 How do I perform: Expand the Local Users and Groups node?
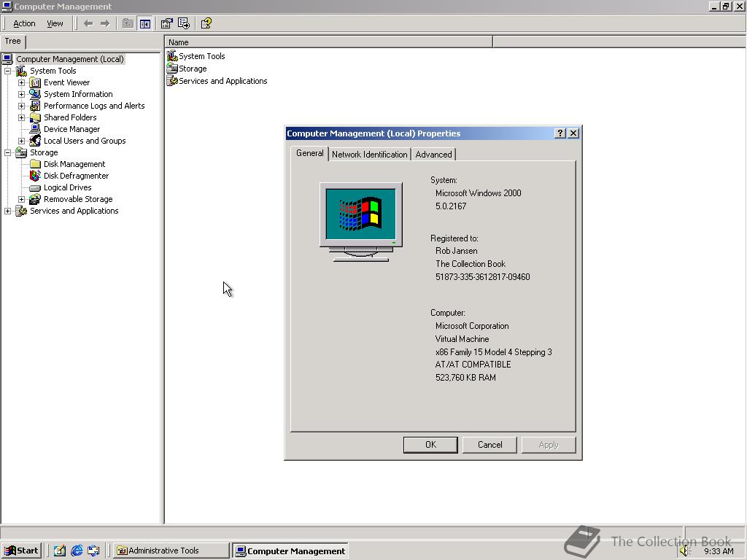[x=21, y=141]
